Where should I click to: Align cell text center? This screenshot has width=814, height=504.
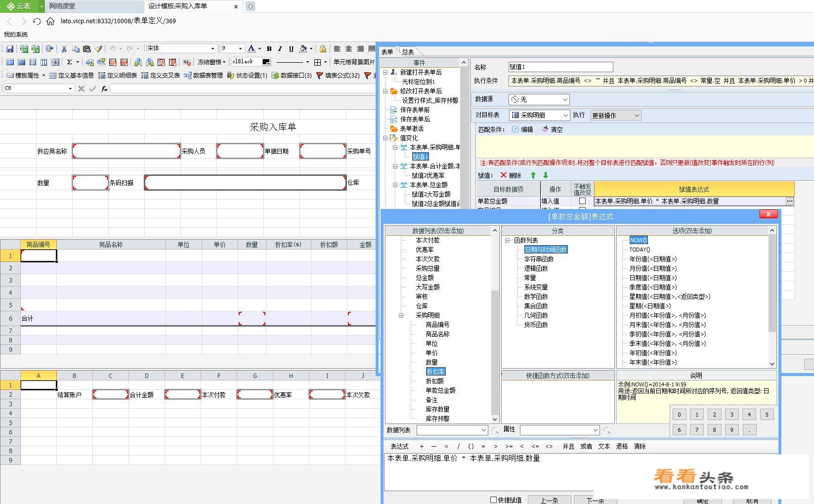coord(348,48)
